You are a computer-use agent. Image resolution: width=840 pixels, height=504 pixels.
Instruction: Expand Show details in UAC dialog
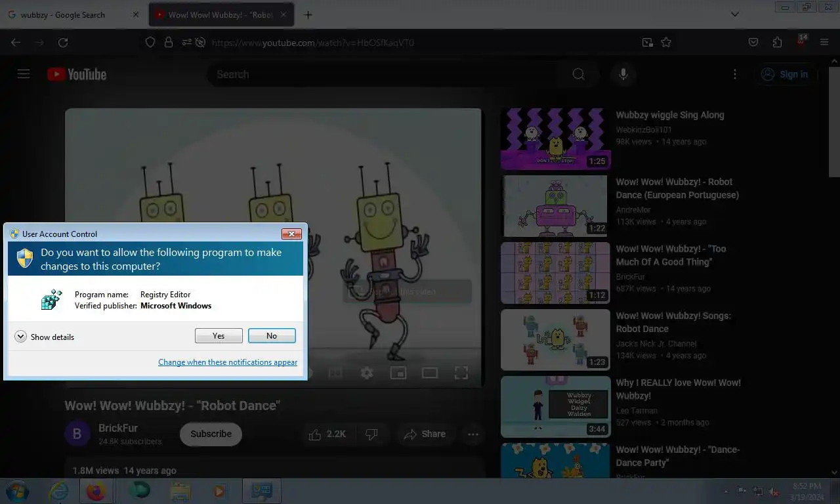(45, 337)
